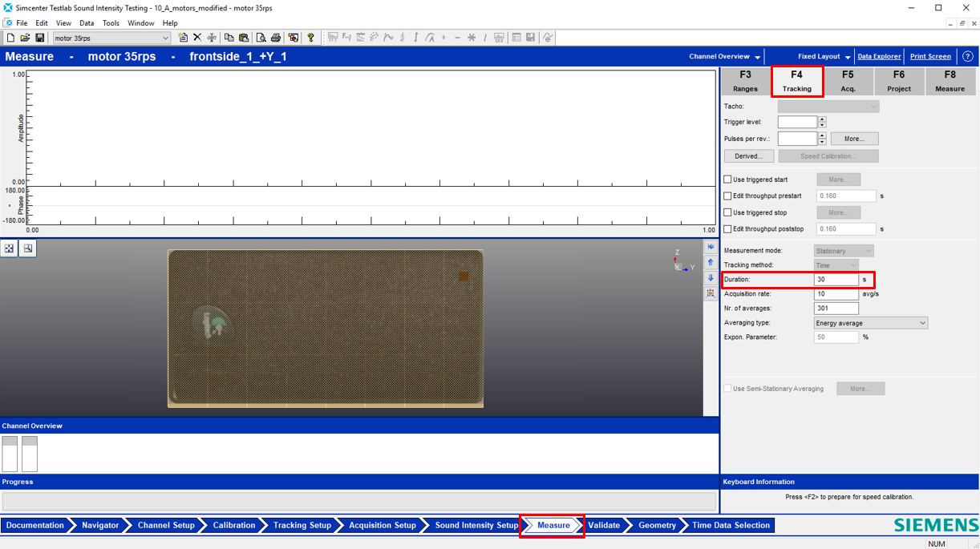Go to the Sound Intensity Setup workflow tab
The image size is (980, 549).
[476, 526]
